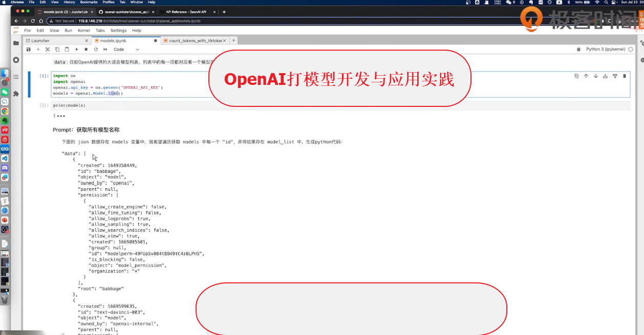Open WeChat from the Dock

coord(5,92)
